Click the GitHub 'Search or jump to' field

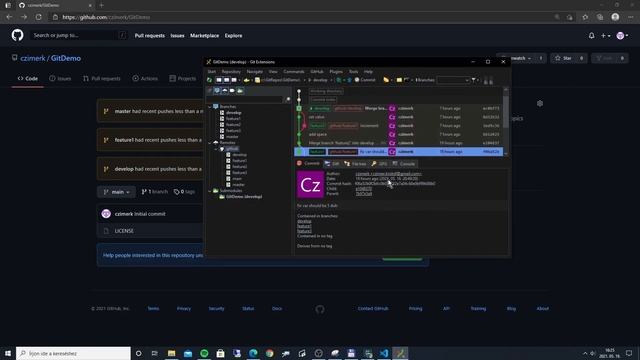pos(78,36)
